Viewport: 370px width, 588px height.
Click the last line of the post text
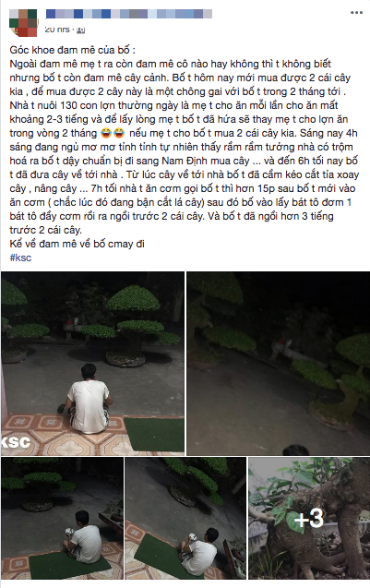[x=78, y=244]
